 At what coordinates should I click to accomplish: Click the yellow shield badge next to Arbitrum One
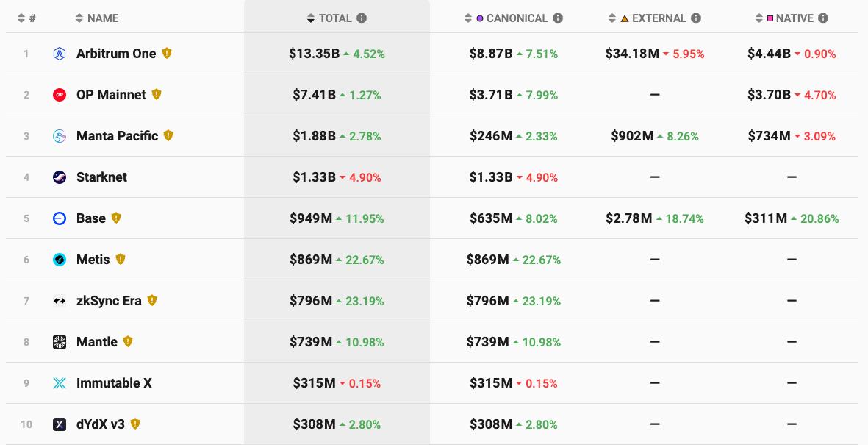click(167, 54)
